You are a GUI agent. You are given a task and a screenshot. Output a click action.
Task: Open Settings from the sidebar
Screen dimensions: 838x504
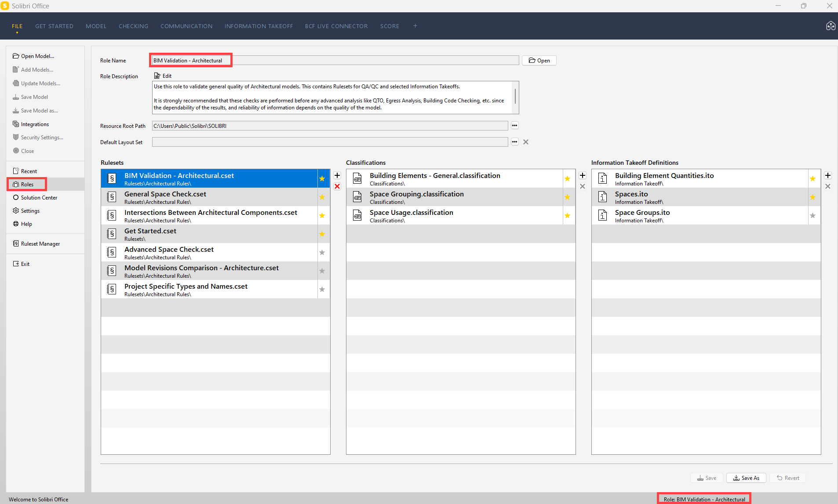click(30, 210)
